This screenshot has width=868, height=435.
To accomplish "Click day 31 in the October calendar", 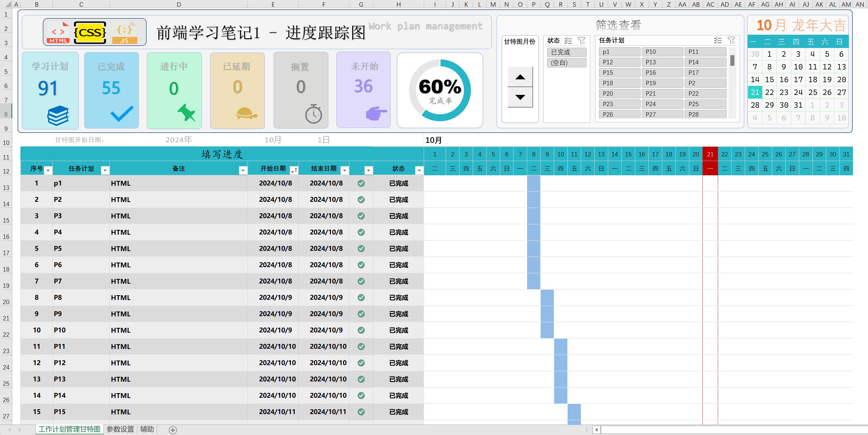I will [798, 105].
